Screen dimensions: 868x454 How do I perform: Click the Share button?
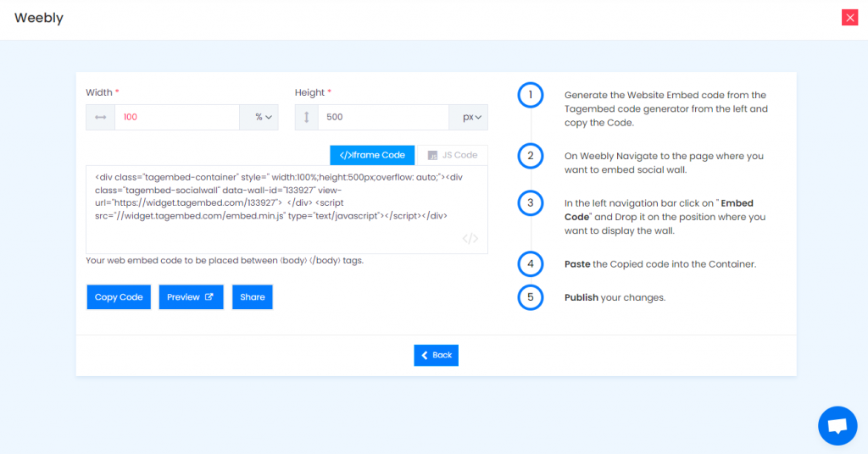click(x=253, y=297)
